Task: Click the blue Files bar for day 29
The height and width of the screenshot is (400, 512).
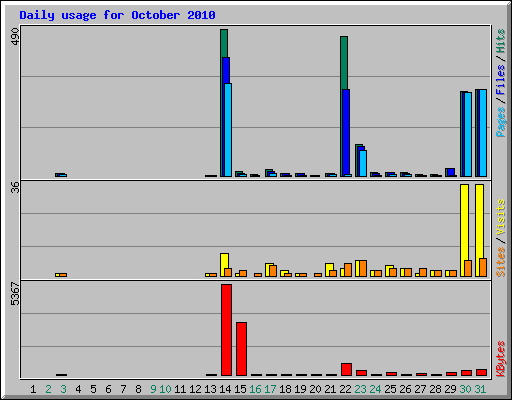Action: click(451, 172)
